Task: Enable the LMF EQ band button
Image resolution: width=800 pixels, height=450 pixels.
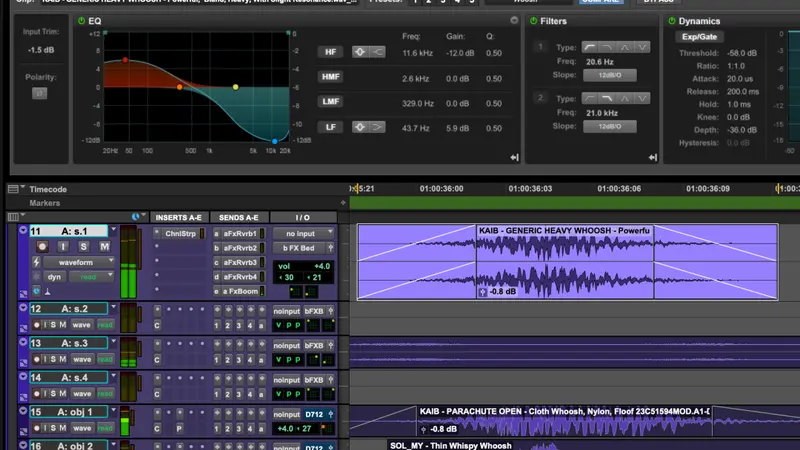Action: [330, 102]
